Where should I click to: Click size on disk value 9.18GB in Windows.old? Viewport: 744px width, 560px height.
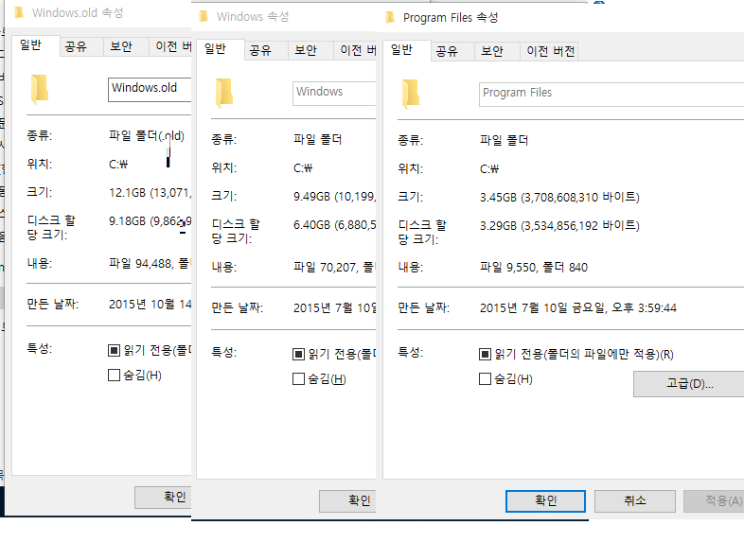coord(150,221)
